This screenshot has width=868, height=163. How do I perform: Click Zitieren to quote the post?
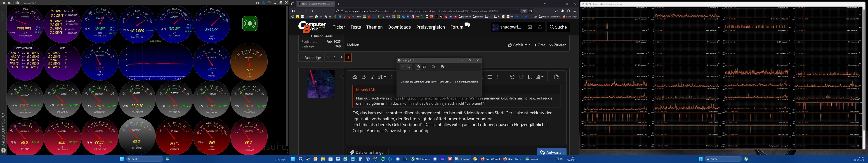(x=558, y=45)
